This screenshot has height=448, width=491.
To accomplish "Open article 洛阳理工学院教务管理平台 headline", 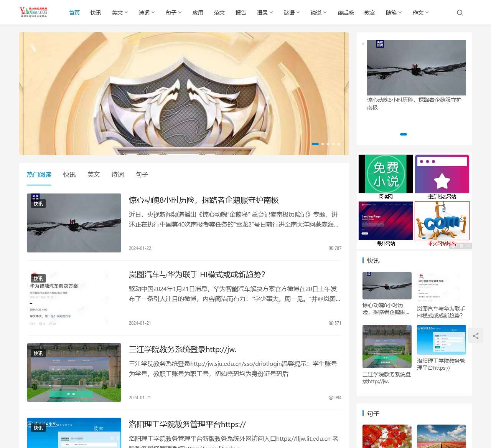I will click(x=188, y=424).
